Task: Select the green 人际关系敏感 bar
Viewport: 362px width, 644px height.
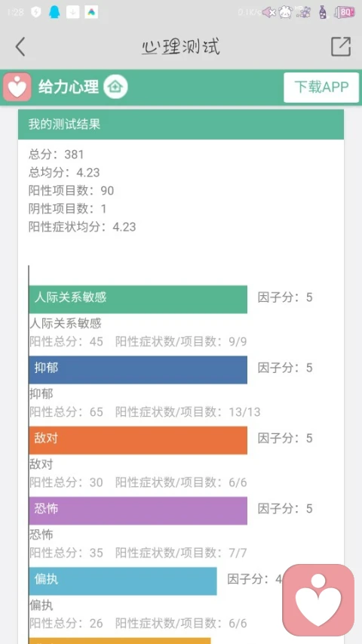Action: click(x=138, y=300)
